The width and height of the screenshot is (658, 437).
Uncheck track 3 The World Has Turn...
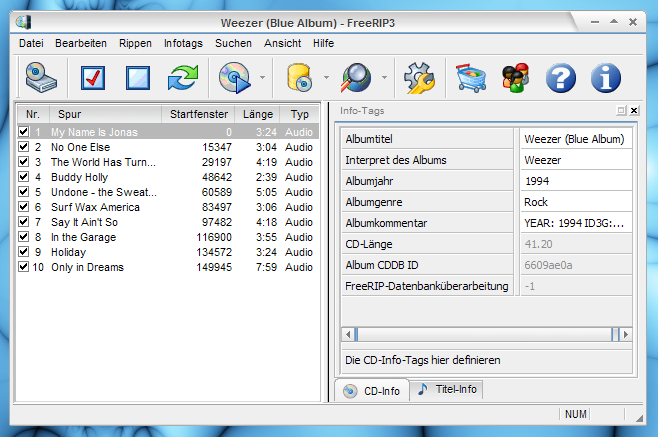point(24,162)
